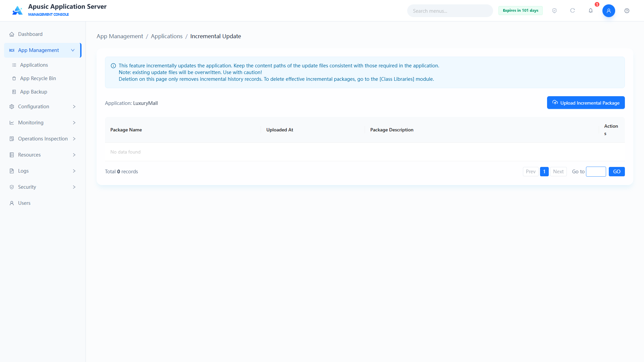The height and width of the screenshot is (362, 644).
Task: Focus the Go to page input
Action: pyautogui.click(x=596, y=172)
